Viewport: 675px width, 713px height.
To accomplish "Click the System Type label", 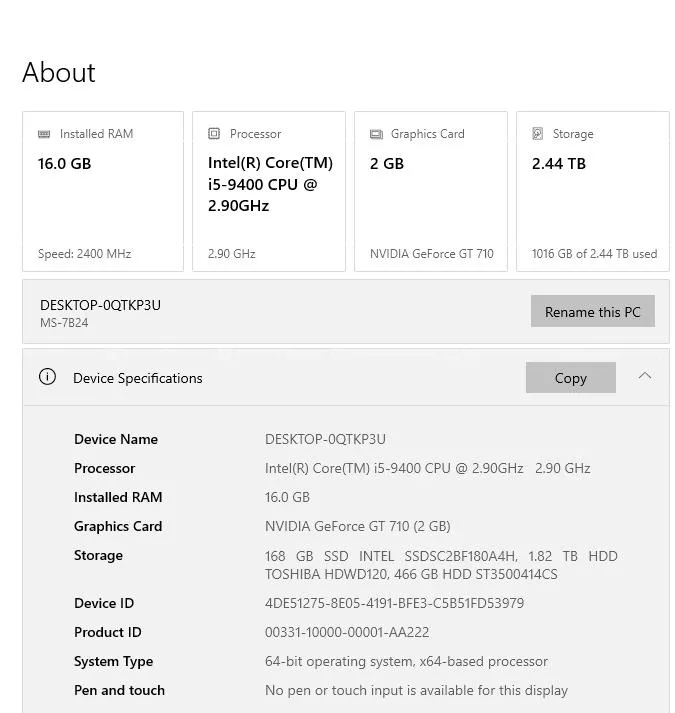I will tap(114, 662).
